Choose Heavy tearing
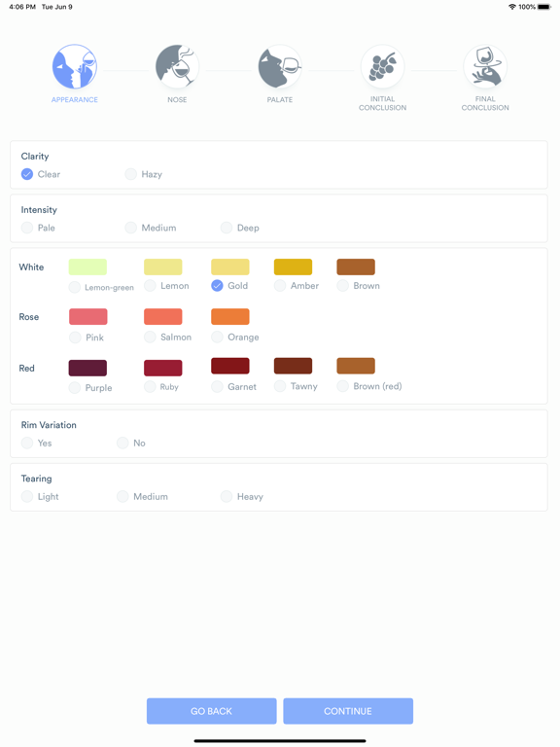The width and height of the screenshot is (560, 747). tap(227, 496)
